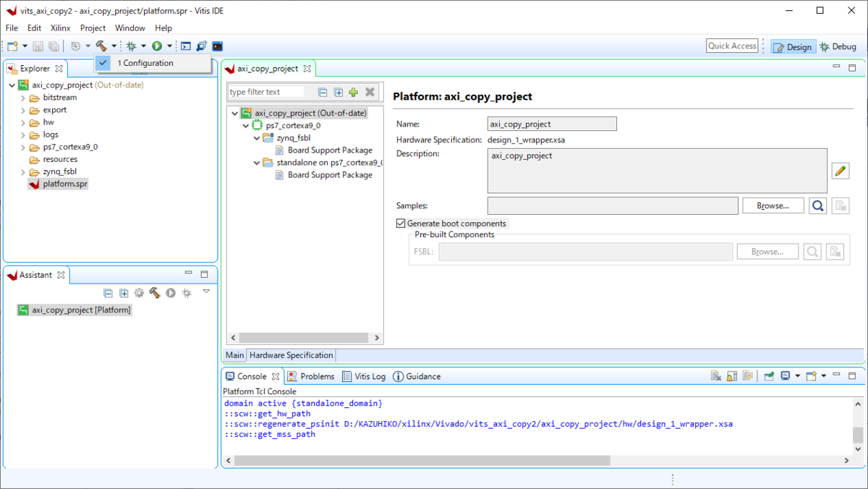The height and width of the screenshot is (489, 868).
Task: Click the green Run play icon
Action: coord(157,46)
